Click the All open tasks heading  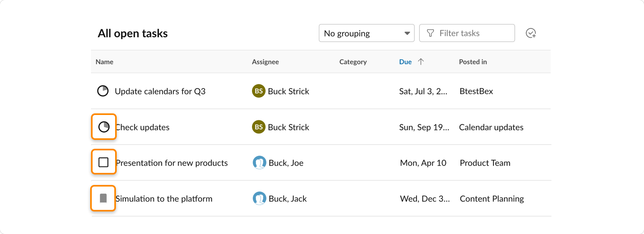(133, 33)
